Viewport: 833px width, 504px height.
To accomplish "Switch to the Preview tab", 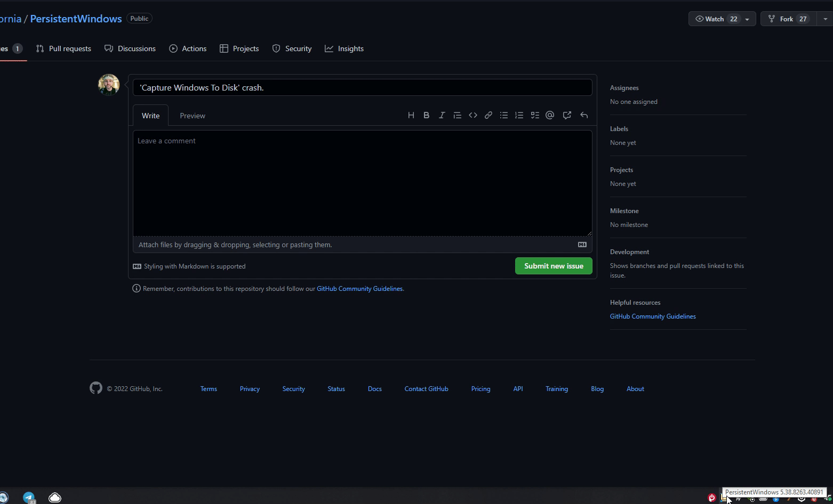I will 193,116.
